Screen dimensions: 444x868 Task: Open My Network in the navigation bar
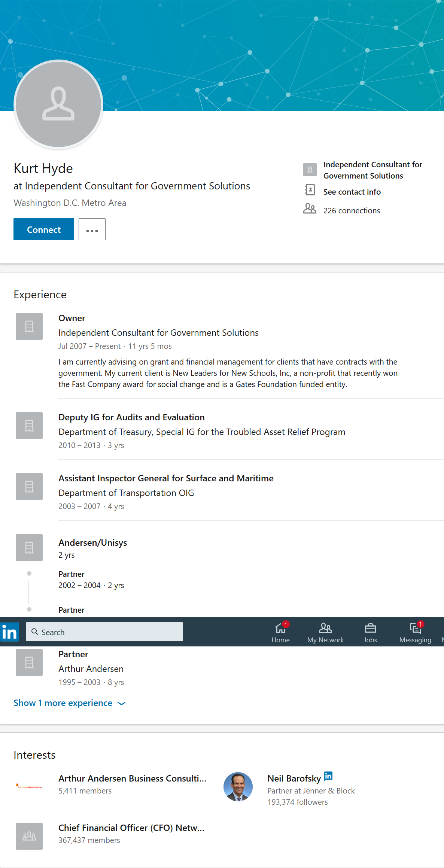point(325,633)
